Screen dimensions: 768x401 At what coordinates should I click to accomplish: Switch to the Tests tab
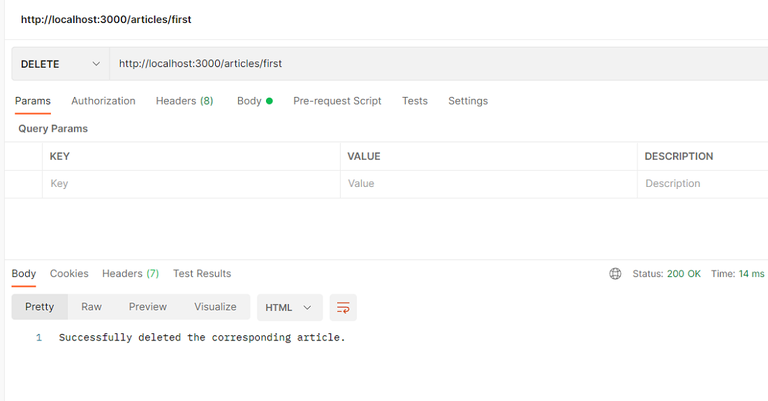(x=414, y=101)
